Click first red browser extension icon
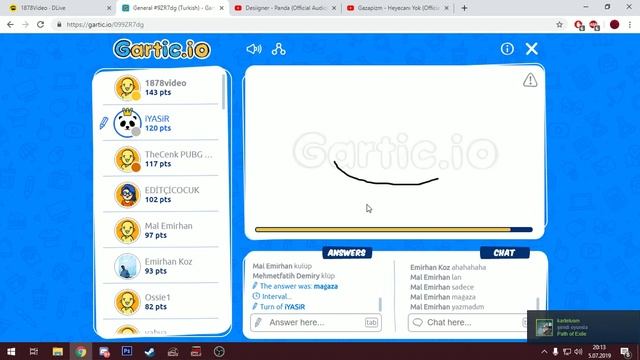 [x=579, y=25]
